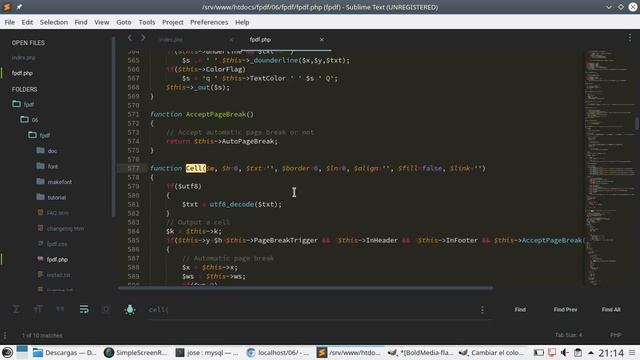Switch to Descargas file manager window

coord(64,352)
